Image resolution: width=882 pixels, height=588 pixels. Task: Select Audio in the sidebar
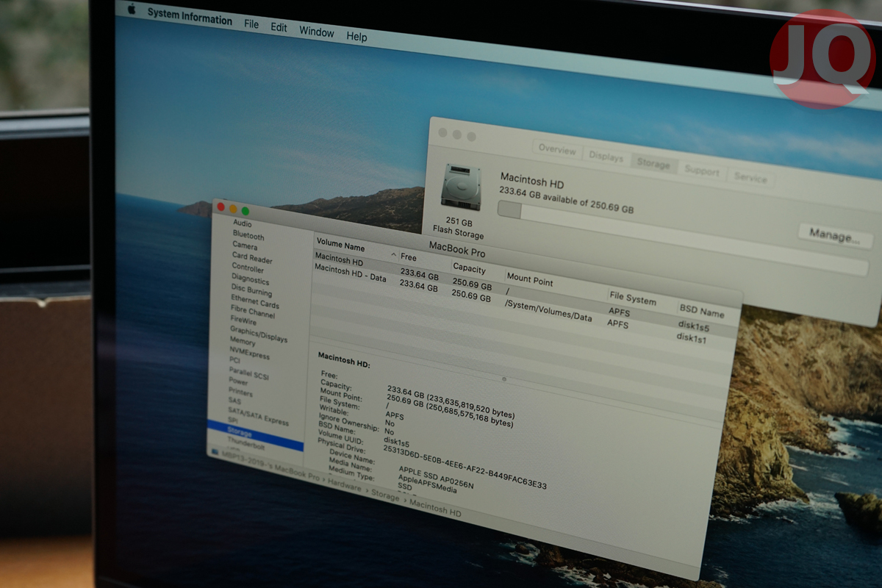pyautogui.click(x=242, y=223)
